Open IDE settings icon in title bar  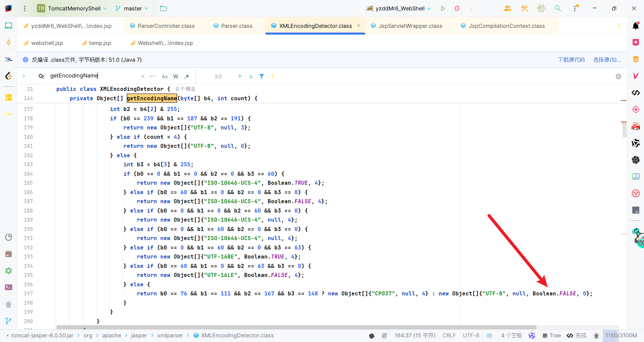576,8
